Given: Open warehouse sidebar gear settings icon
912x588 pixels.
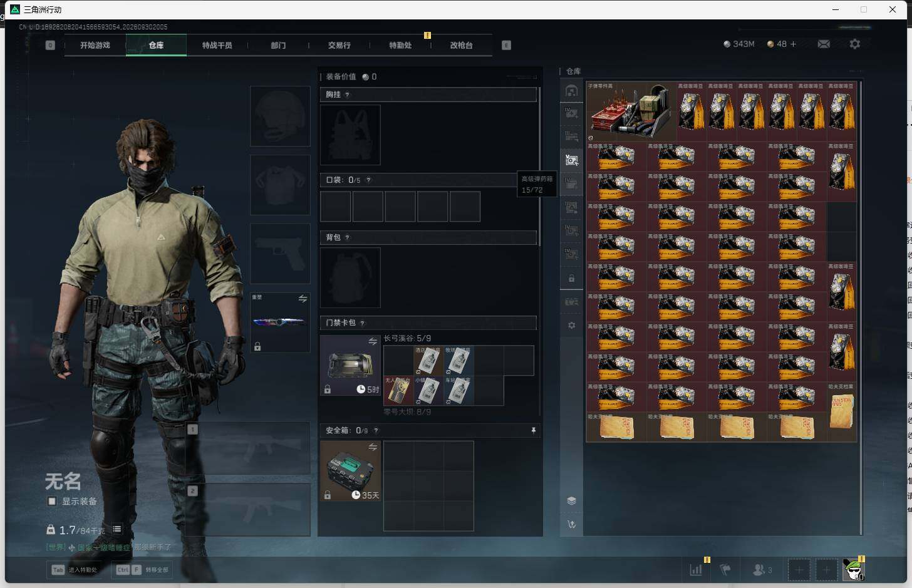Looking at the screenshot, I should (x=571, y=326).
